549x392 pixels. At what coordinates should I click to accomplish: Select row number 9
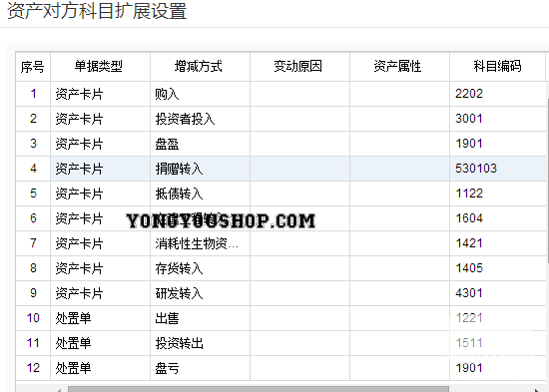(33, 293)
